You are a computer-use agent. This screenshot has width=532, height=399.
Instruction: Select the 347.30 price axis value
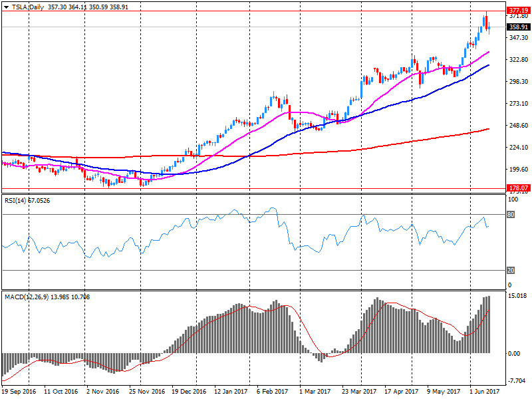[519, 37]
